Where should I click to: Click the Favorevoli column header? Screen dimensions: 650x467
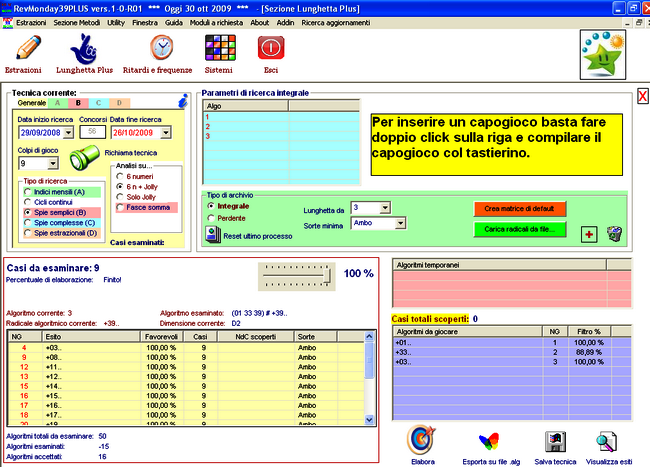pos(161,336)
